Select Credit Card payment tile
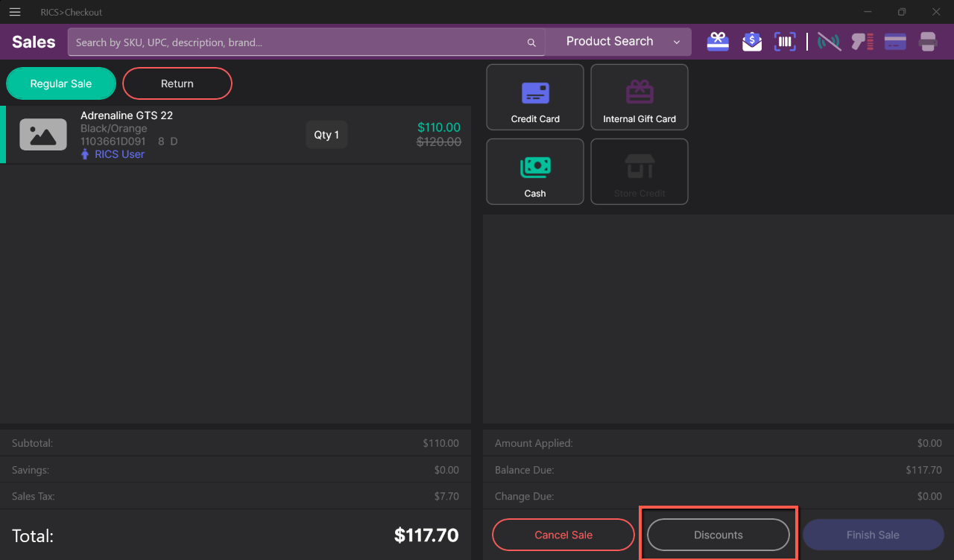The height and width of the screenshot is (560, 954). 535,97
